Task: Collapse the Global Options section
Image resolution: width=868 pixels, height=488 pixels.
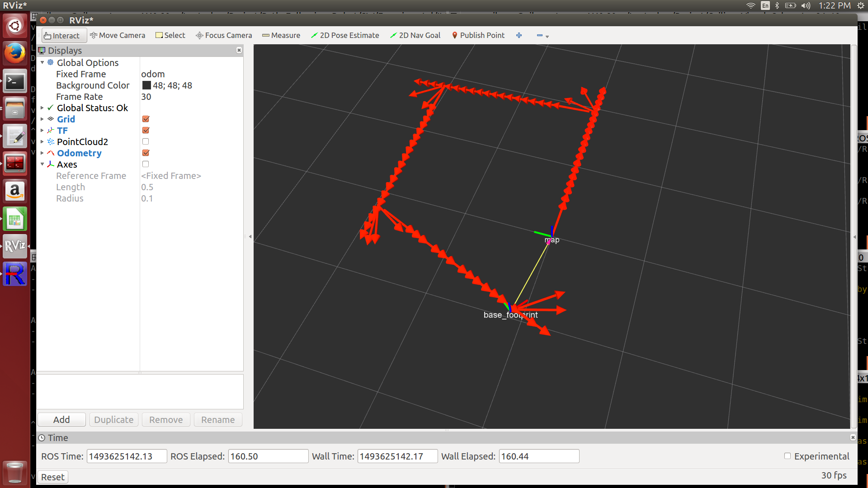Action: pyautogui.click(x=42, y=63)
